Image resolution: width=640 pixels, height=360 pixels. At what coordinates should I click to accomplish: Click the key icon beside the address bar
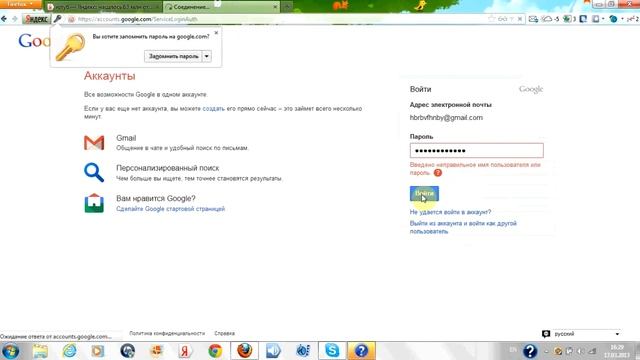pyautogui.click(x=58, y=19)
